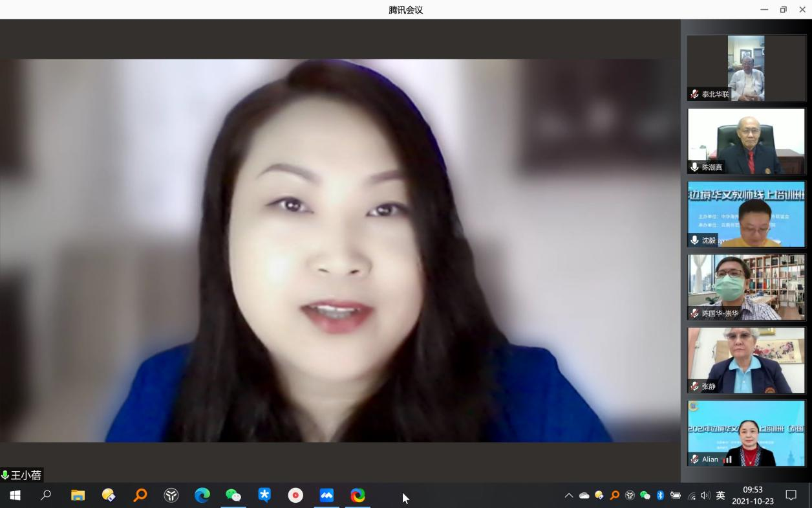This screenshot has height=508, width=812.
Task: Select the 陈国华-崇华 video thumbnail
Action: pyautogui.click(x=746, y=287)
